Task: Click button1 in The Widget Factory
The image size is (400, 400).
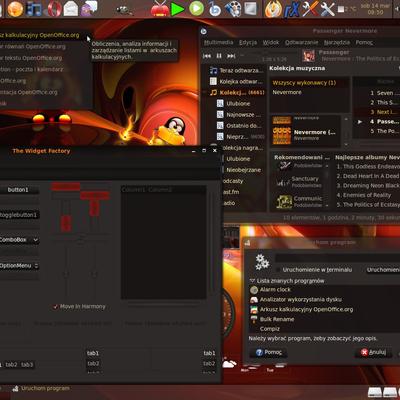Action: 19,190
